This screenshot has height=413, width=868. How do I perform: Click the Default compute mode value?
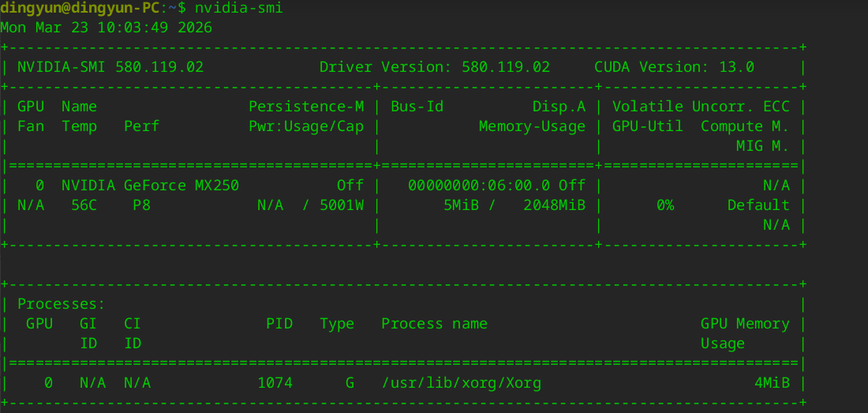point(758,205)
